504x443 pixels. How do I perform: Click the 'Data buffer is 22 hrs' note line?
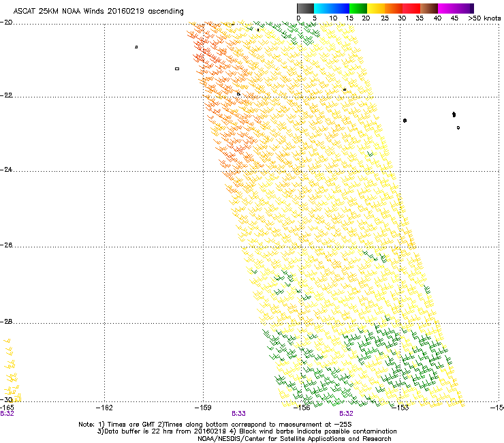tap(247, 431)
